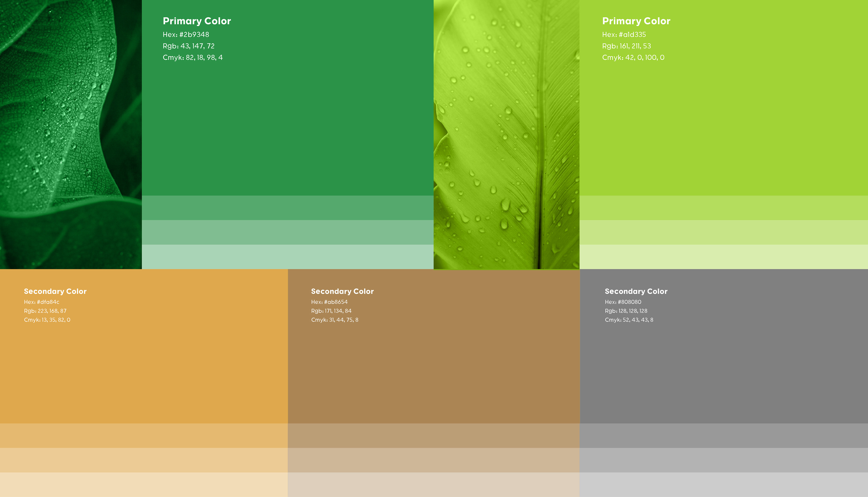Viewport: 868px width, 497px height.
Task: Click the Hex #dfa84c label
Action: (42, 302)
